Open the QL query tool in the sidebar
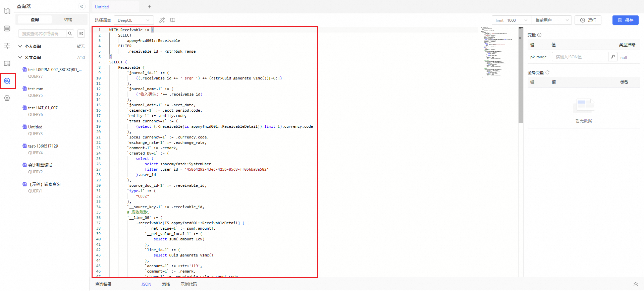 (x=7, y=81)
